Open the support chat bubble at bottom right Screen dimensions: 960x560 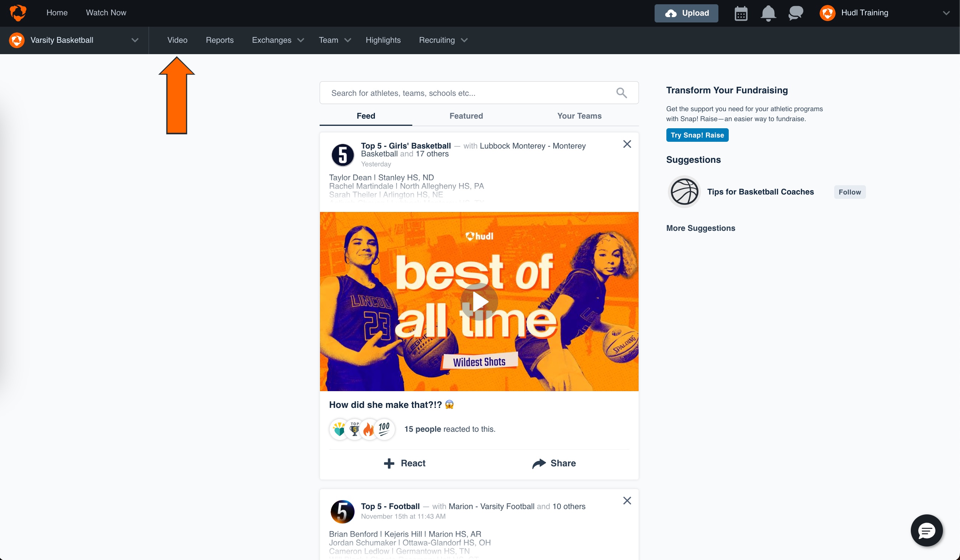point(926,530)
